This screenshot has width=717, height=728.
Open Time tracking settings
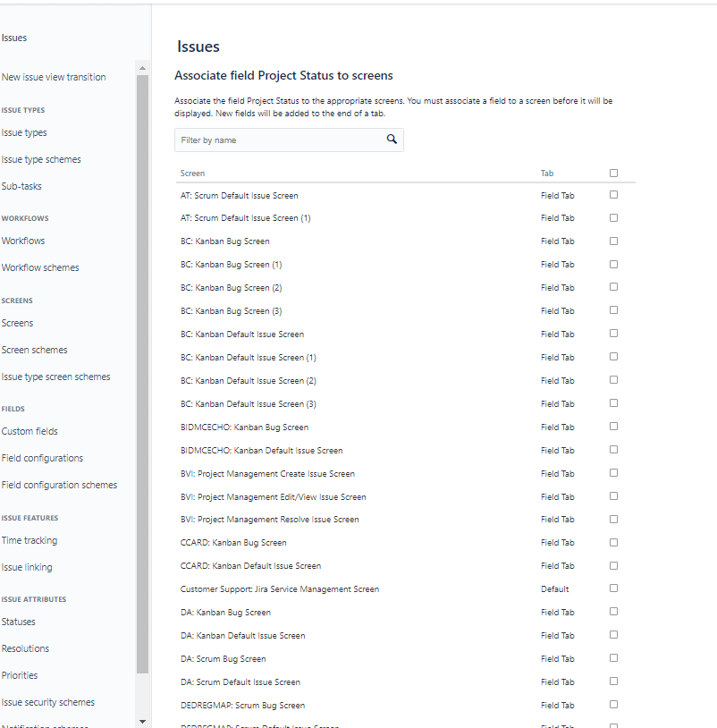[x=29, y=539]
